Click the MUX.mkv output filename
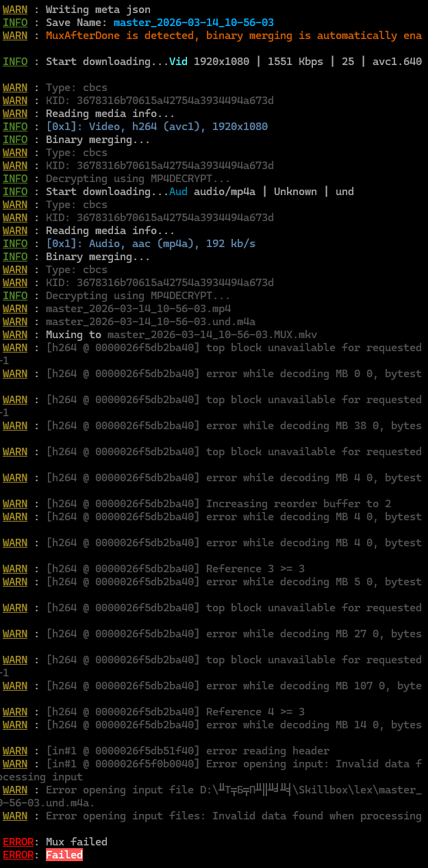Image resolution: width=428 pixels, height=868 pixels. coord(212,335)
